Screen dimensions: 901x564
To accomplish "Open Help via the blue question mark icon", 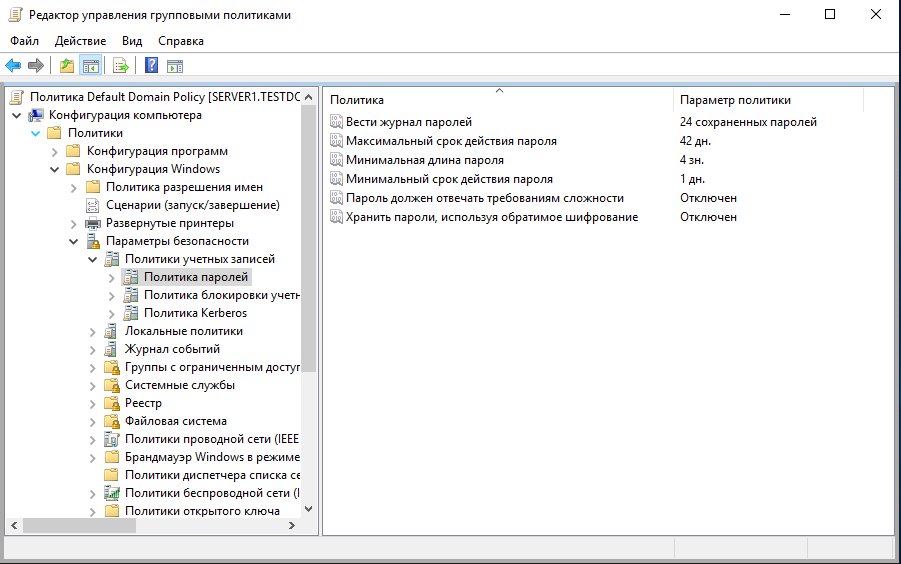I will point(152,66).
